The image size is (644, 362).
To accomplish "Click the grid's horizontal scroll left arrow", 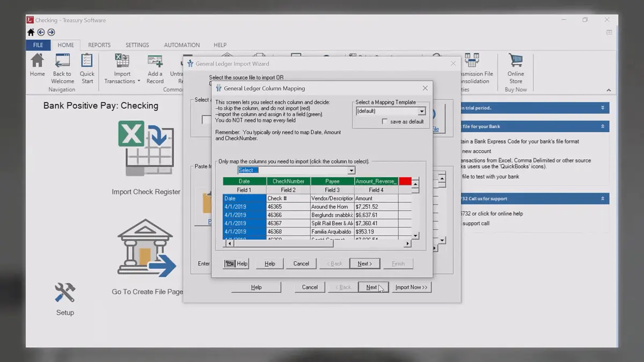I will click(x=231, y=243).
